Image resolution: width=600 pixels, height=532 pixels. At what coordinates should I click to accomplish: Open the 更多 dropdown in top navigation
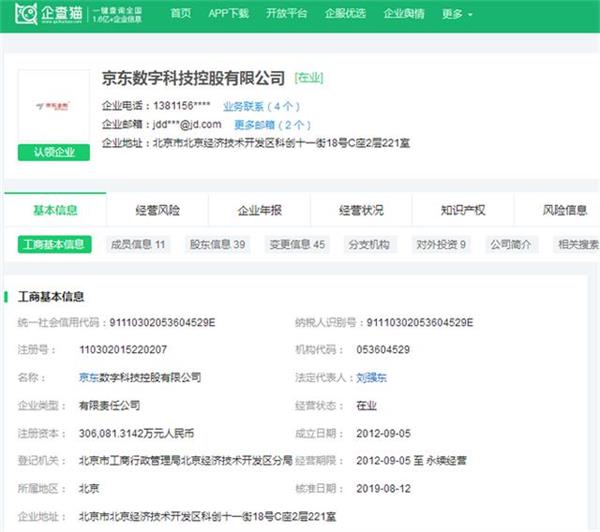[x=457, y=14]
